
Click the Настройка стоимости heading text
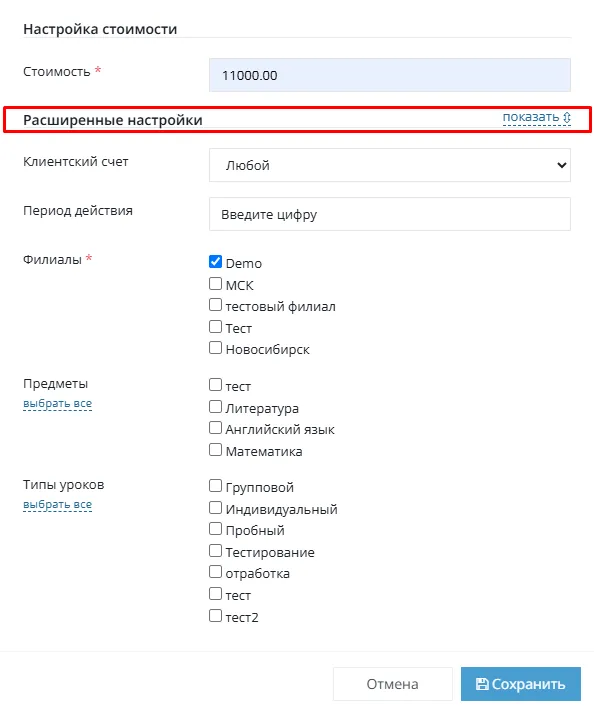pos(100,29)
